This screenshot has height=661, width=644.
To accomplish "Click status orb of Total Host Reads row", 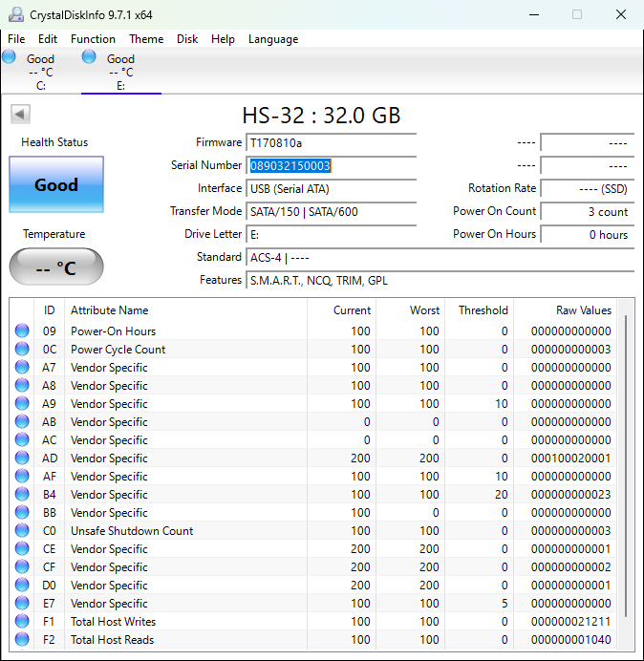I will point(22,639).
